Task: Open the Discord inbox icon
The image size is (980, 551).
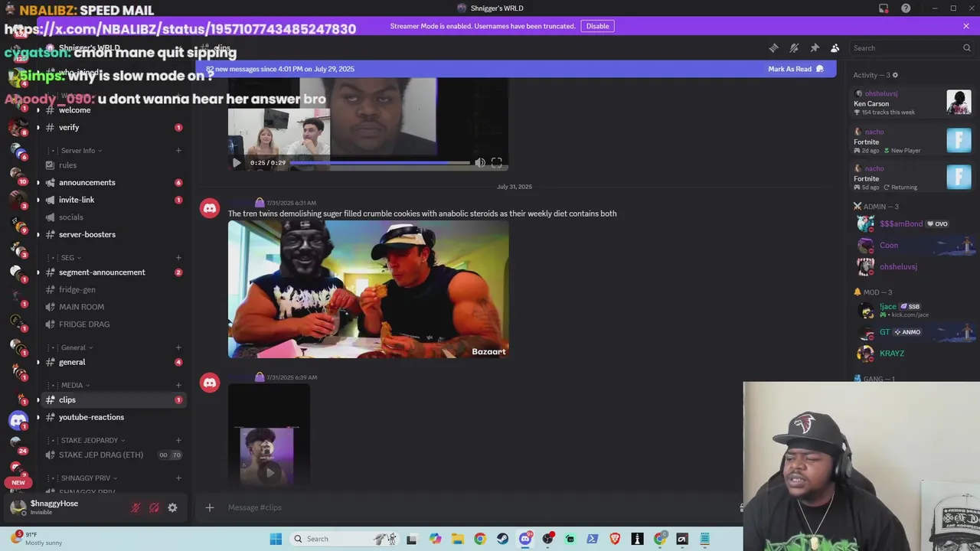Action: click(884, 8)
